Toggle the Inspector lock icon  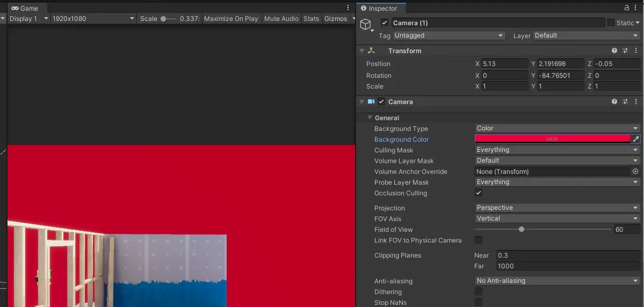click(626, 8)
